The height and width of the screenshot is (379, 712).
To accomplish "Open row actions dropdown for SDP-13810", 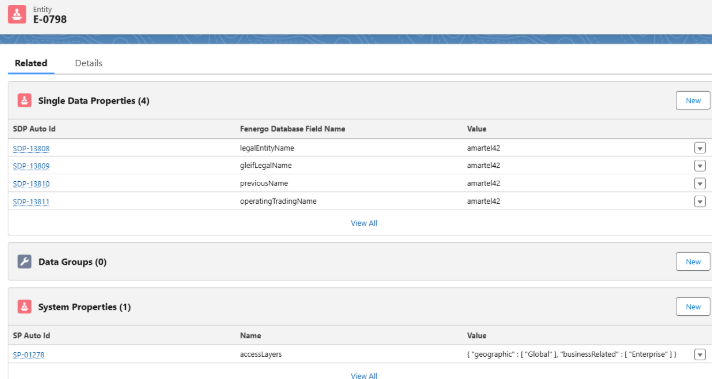I will coord(700,184).
